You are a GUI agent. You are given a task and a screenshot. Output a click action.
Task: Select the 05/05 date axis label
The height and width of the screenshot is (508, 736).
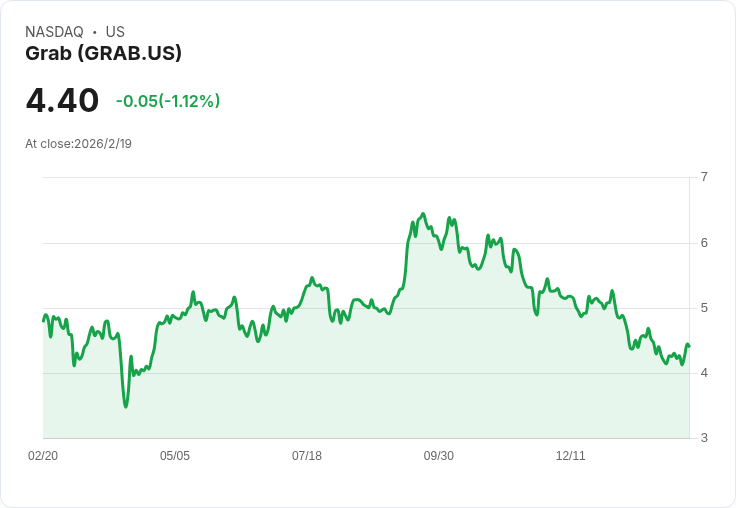coord(175,456)
